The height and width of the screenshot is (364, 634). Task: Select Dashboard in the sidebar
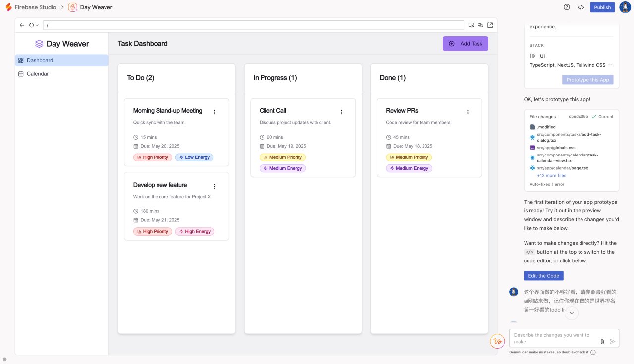[x=40, y=60]
